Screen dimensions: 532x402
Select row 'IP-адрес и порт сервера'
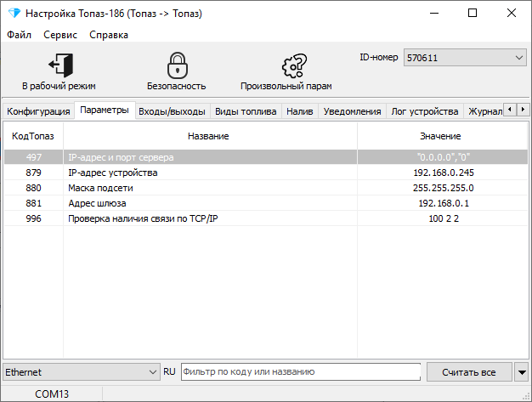(x=266, y=157)
